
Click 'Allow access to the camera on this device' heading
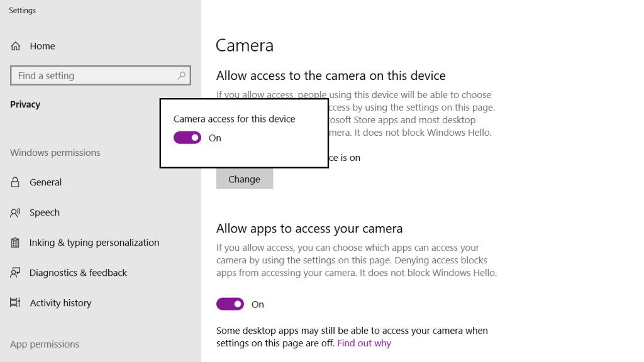click(331, 75)
